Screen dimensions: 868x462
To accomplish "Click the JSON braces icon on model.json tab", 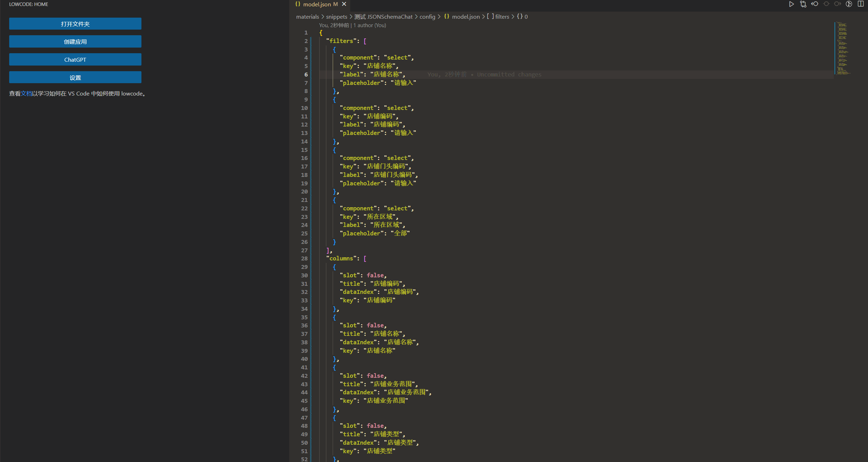I will point(298,4).
